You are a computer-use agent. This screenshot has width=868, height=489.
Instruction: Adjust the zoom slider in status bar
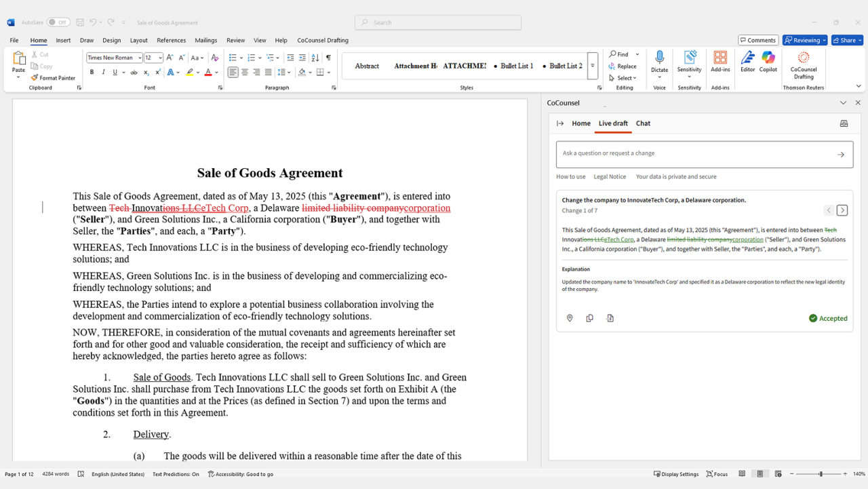(821, 474)
